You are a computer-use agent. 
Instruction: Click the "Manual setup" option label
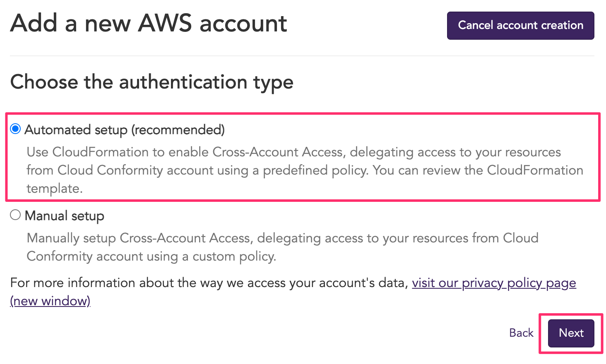tap(65, 216)
